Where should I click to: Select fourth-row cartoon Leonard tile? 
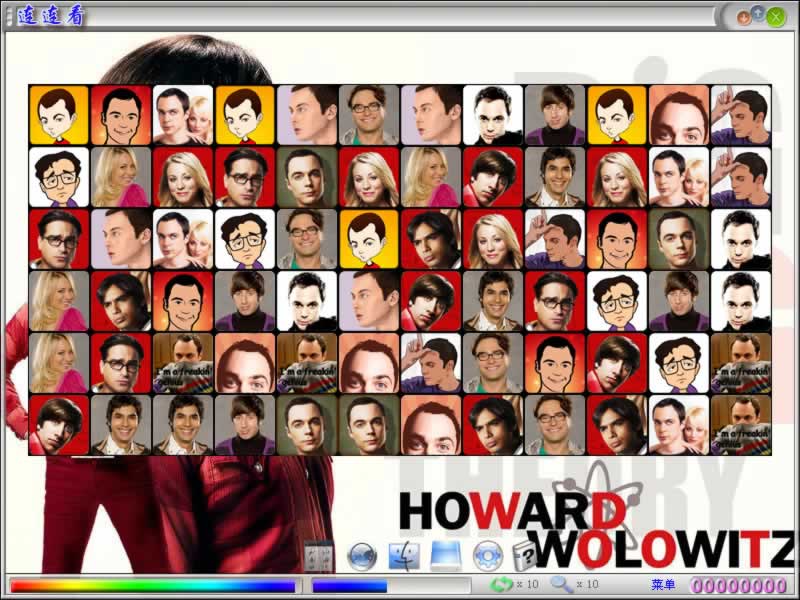(617, 302)
